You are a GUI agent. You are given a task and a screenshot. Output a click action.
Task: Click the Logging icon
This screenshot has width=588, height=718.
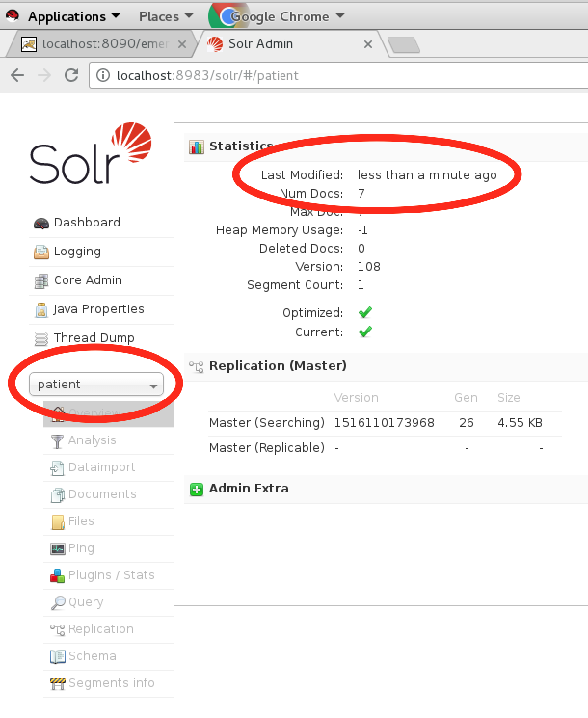[41, 252]
